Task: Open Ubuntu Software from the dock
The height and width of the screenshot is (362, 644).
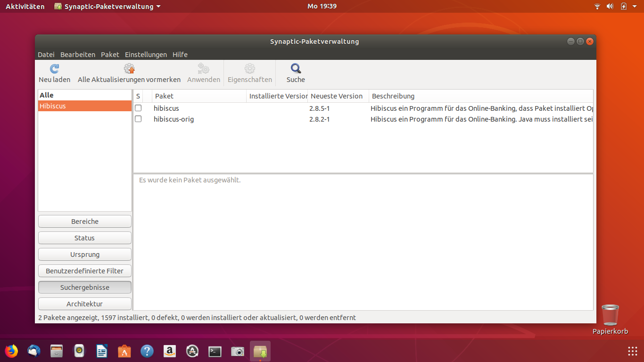Action: point(124,351)
